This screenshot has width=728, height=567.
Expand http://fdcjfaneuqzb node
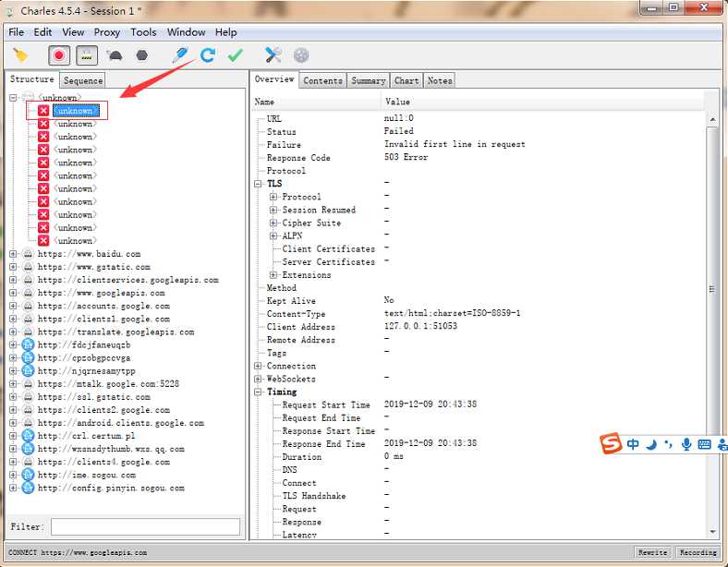point(13,344)
